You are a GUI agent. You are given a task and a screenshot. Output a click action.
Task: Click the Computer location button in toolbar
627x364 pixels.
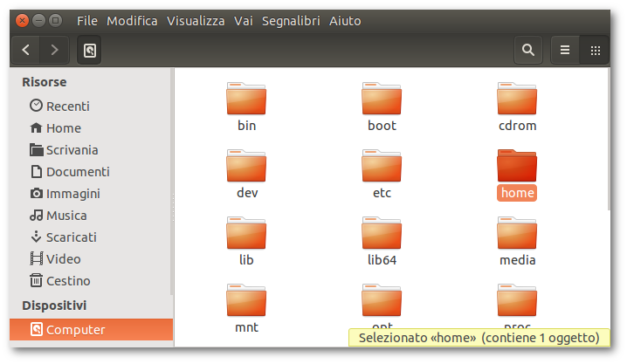(x=89, y=51)
